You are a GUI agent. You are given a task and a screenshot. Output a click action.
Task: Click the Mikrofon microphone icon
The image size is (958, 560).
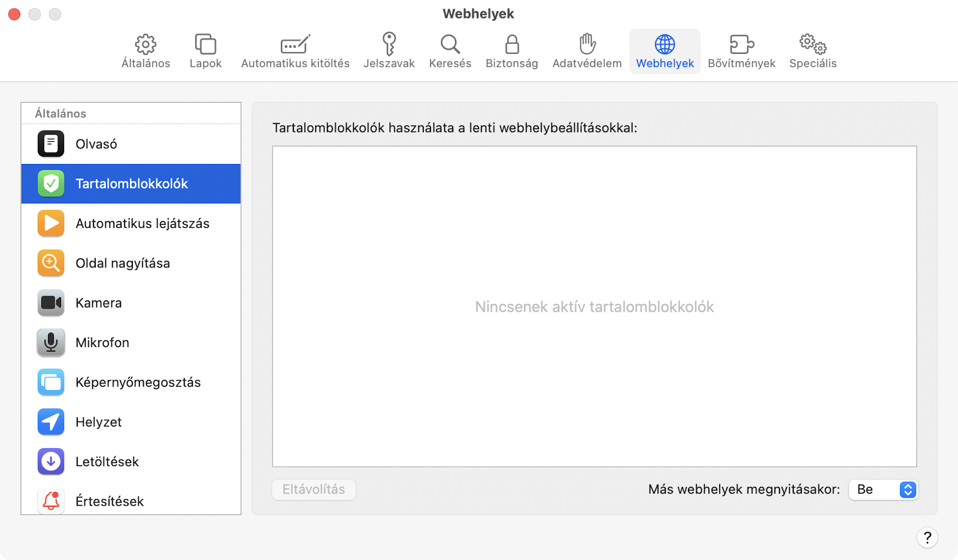click(51, 342)
